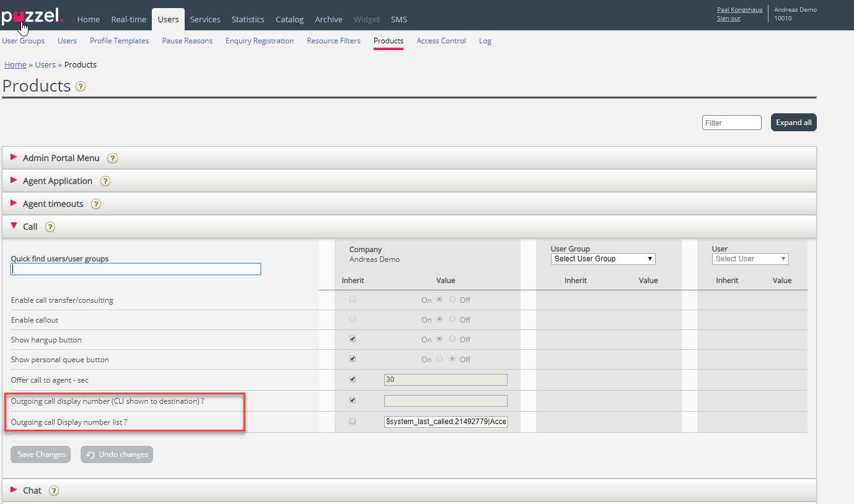Toggle Inherit checkbox for Offer call to agent
Image resolution: width=854 pixels, height=504 pixels.
click(353, 379)
